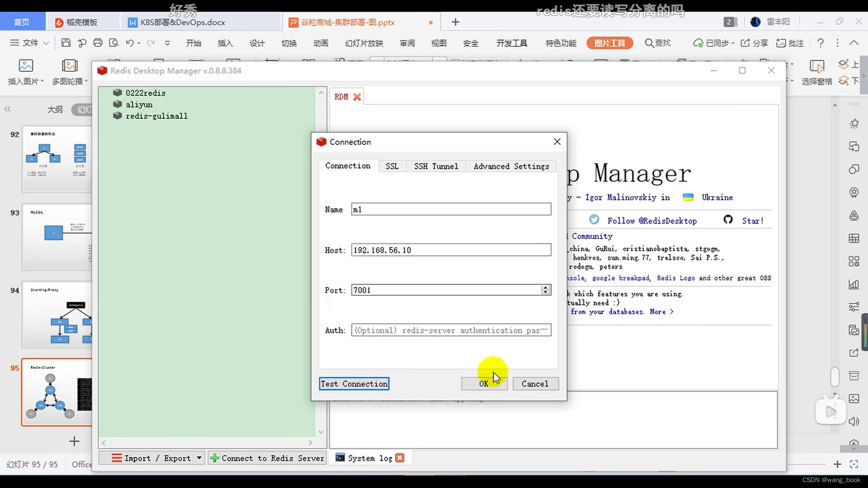Click the Host field with 192.168.56.10

(451, 250)
